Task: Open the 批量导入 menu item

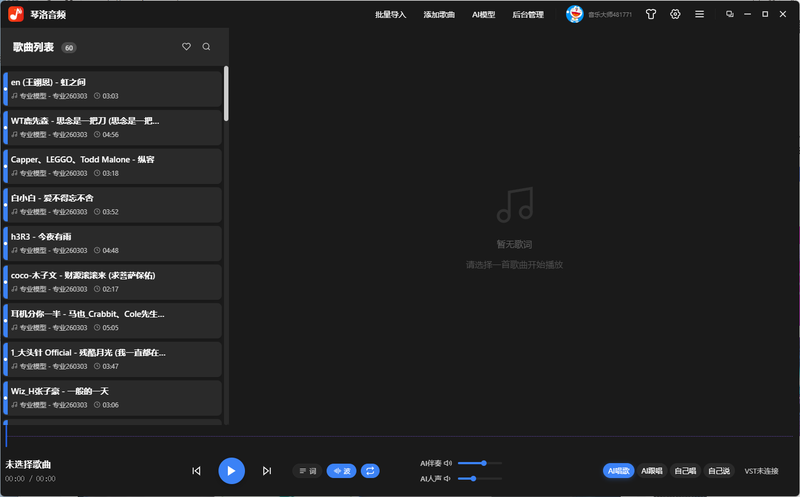Action: [x=391, y=15]
